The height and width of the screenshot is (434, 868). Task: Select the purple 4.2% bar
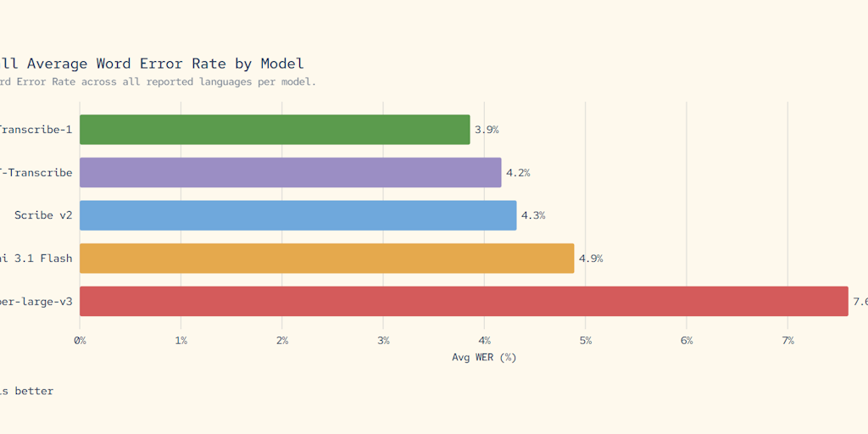(290, 173)
